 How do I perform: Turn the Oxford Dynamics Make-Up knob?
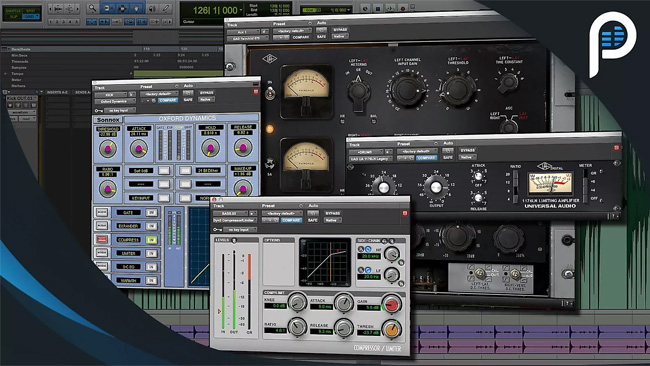point(242,189)
